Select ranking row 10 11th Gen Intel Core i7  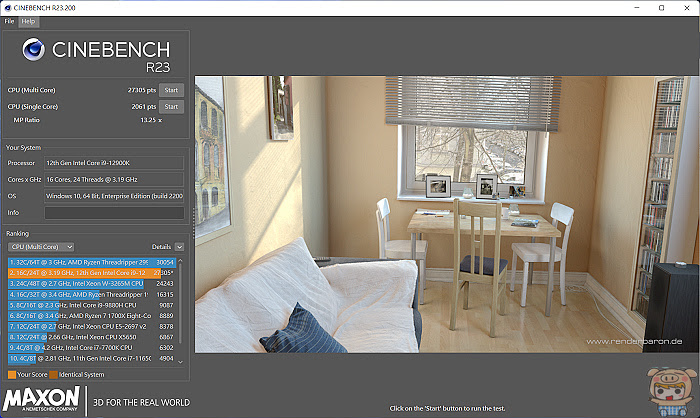91,359
